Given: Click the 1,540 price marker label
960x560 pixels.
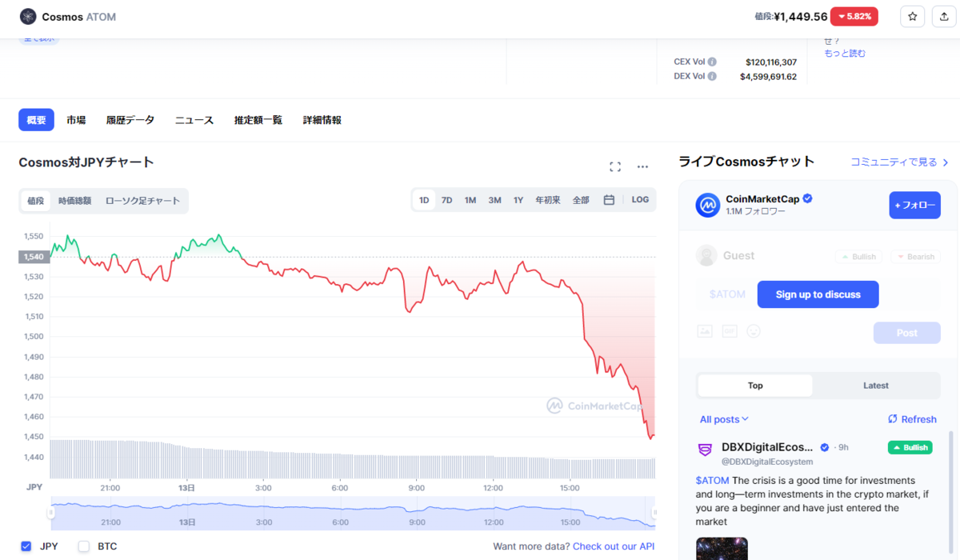Looking at the screenshot, I should [34, 257].
